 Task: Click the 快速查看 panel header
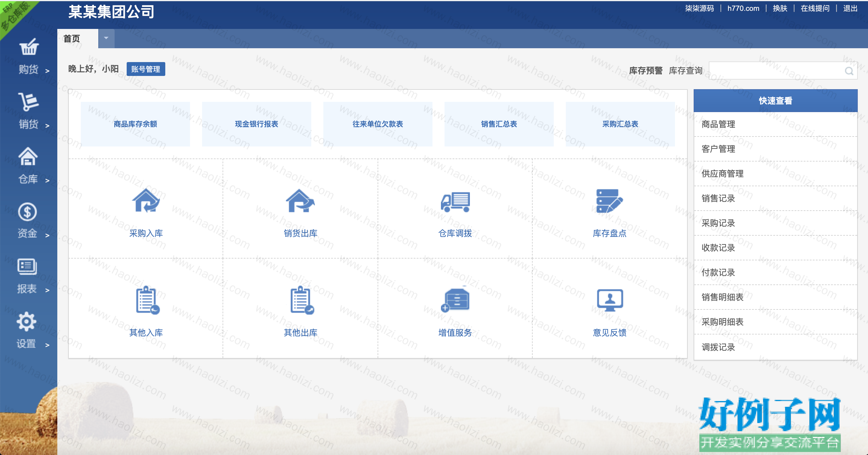coord(775,101)
